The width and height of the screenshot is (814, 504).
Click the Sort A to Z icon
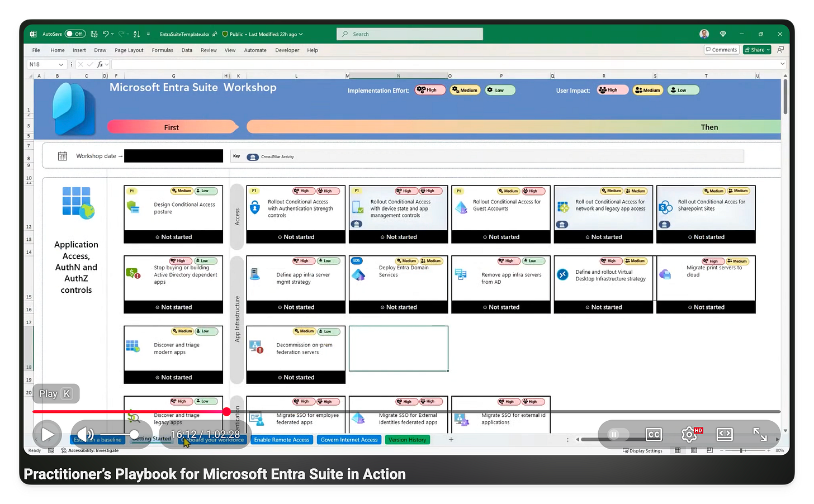click(137, 34)
